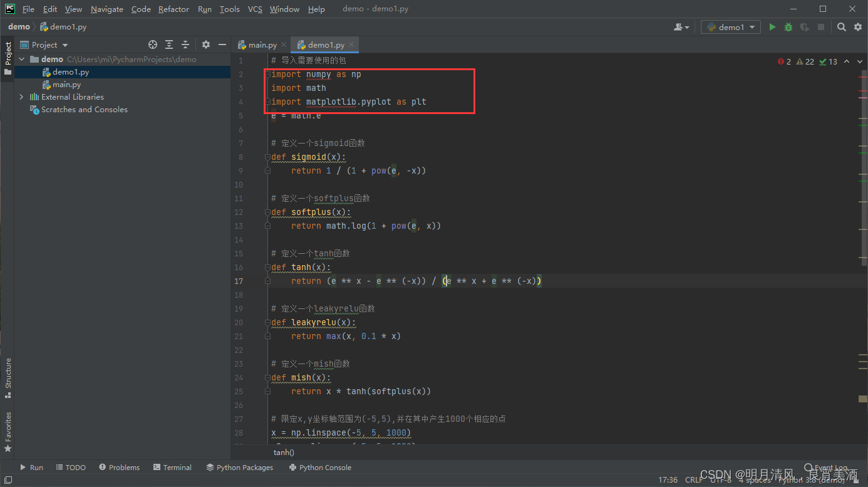
Task: Fold the leakyrelu function at line 20
Action: pyautogui.click(x=267, y=322)
